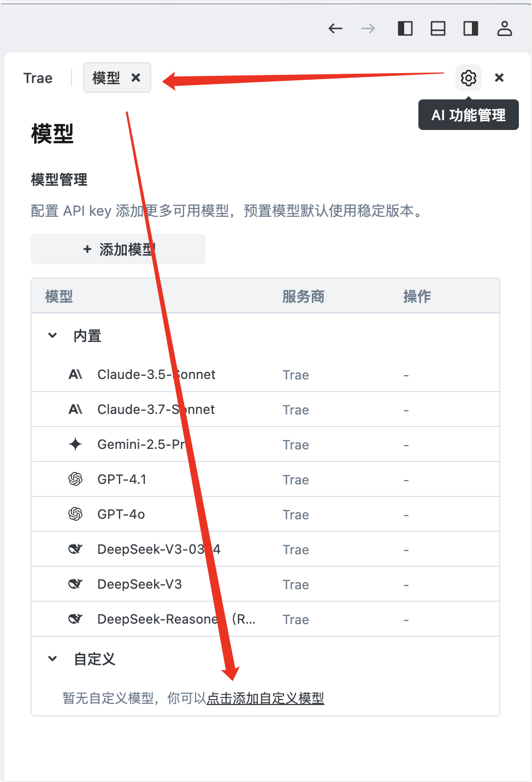Switch to the Trae tab
The width and height of the screenshot is (532, 782).
(38, 78)
